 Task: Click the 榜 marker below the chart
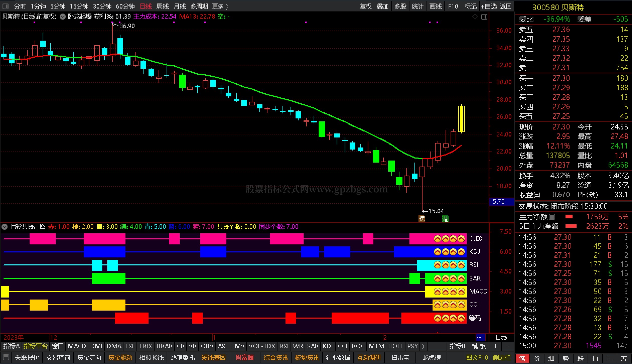pos(422,219)
